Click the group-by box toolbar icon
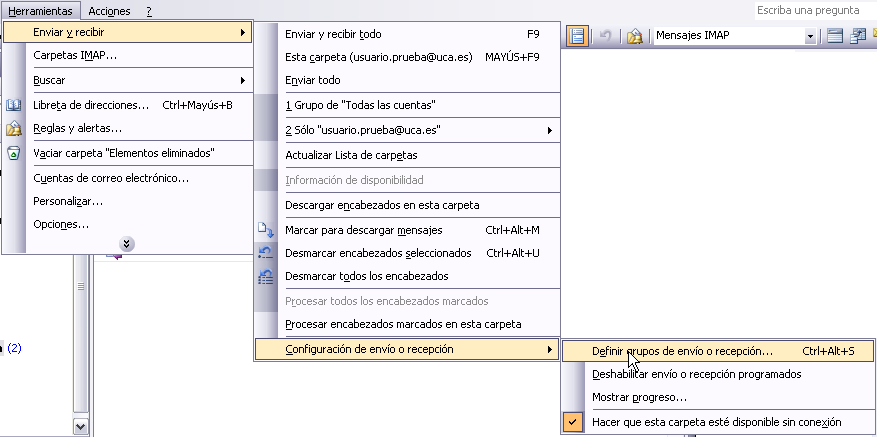Image resolution: width=878 pixels, height=437 pixels. [x=835, y=36]
